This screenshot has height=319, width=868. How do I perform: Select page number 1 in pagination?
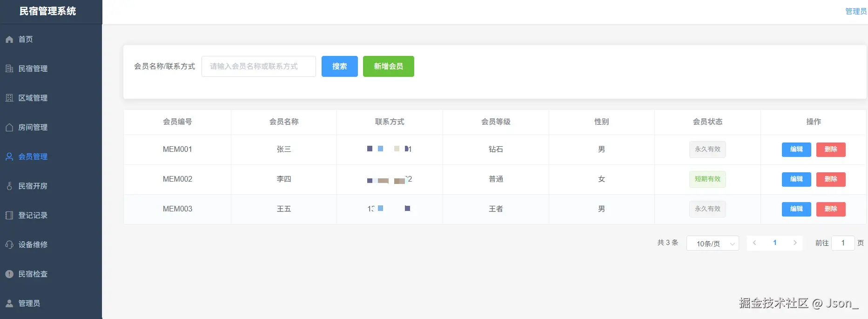(775, 243)
